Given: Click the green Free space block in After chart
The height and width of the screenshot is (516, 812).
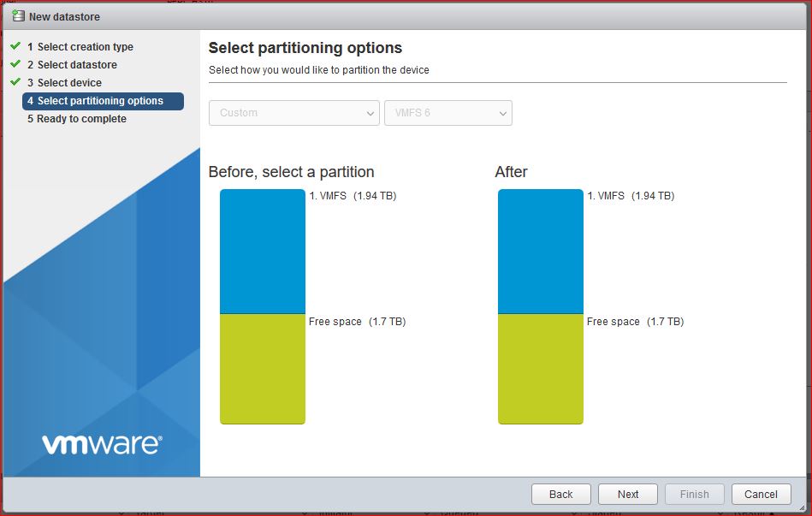Looking at the screenshot, I should [541, 369].
